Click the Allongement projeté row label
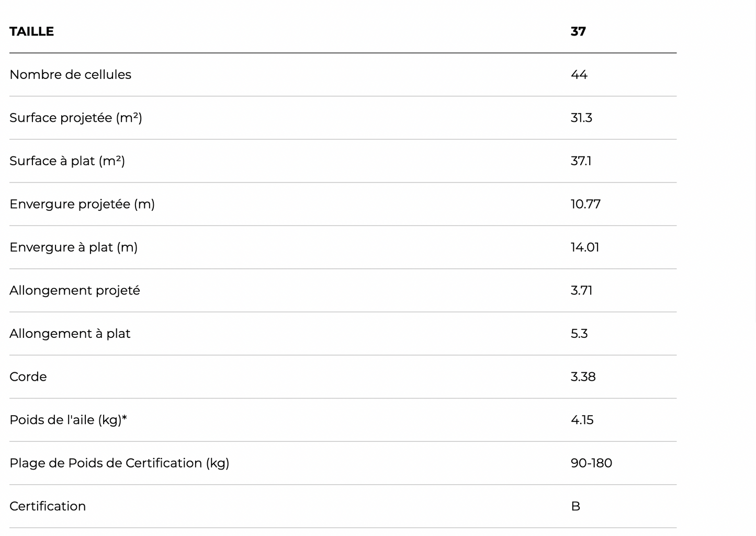The image size is (756, 536). click(x=75, y=290)
